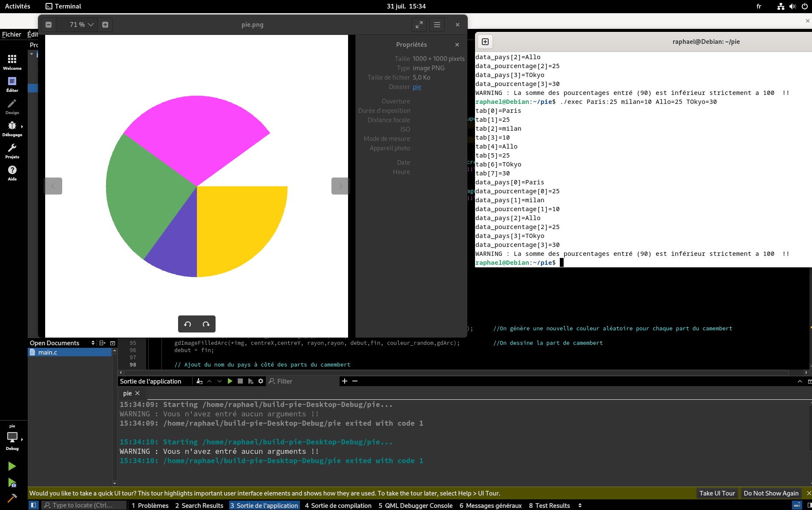Expand the Open Documents selector dropdown
The image size is (812, 510).
[93, 343]
